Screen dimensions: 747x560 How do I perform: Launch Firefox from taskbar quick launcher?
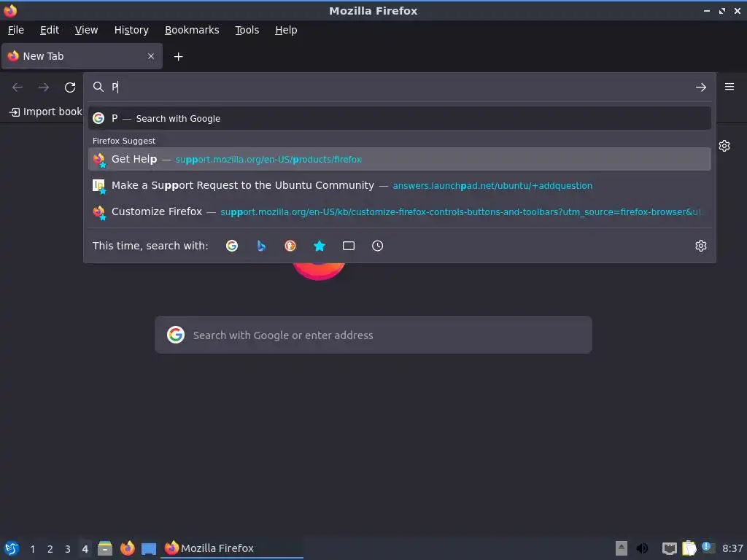(127, 548)
